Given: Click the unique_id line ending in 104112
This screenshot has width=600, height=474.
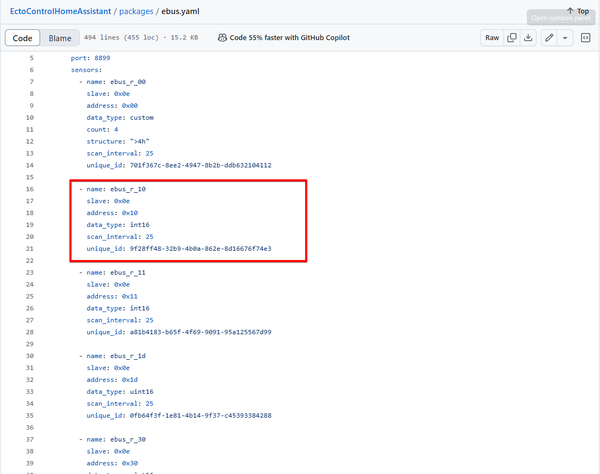Looking at the screenshot, I should pos(178,165).
